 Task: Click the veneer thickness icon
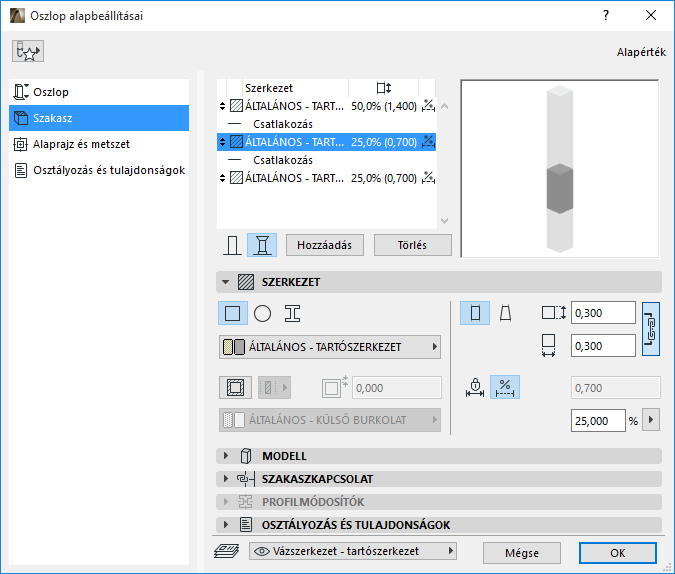point(334,387)
